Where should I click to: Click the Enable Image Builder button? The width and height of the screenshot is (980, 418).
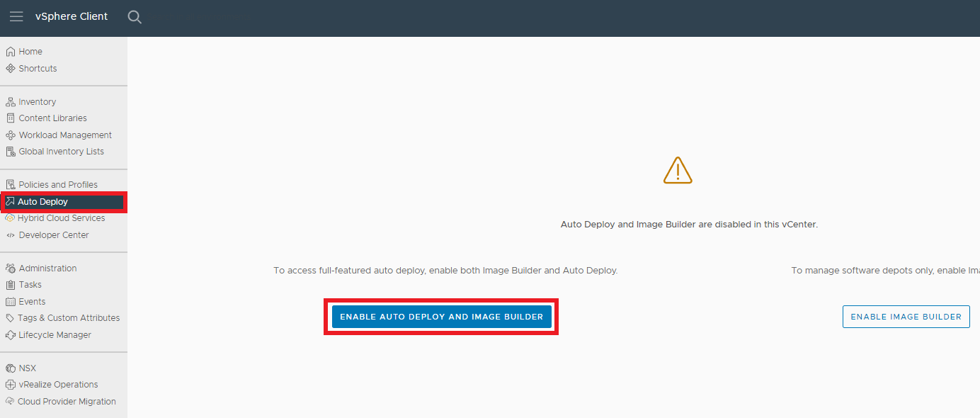pos(906,316)
